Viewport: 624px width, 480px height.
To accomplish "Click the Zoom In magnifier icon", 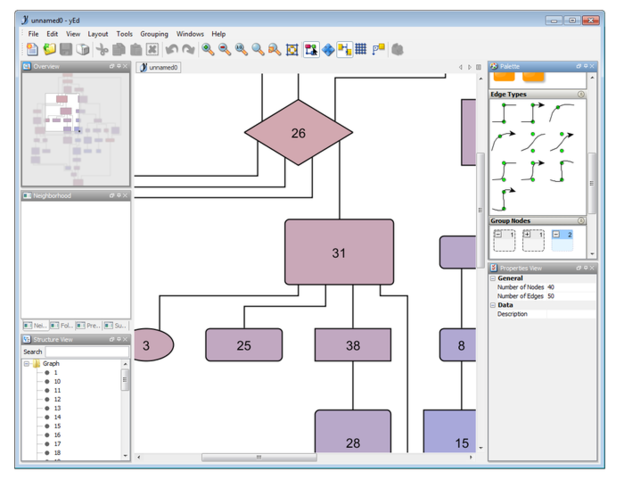I will click(208, 49).
